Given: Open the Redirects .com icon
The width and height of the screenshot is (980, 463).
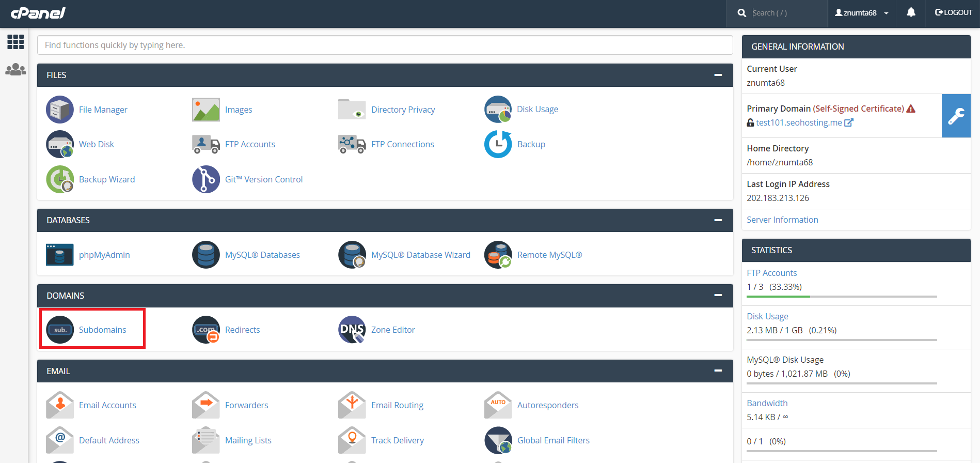Looking at the screenshot, I should coord(206,330).
